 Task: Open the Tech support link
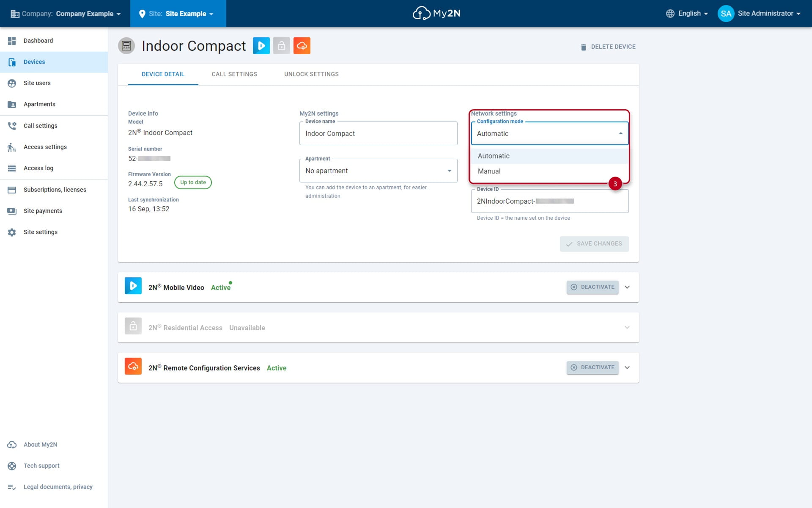point(54,466)
